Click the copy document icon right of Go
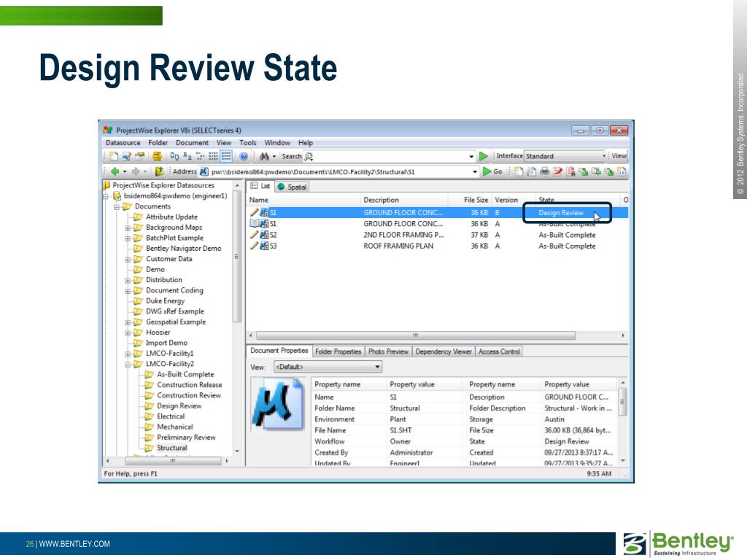 (x=532, y=171)
